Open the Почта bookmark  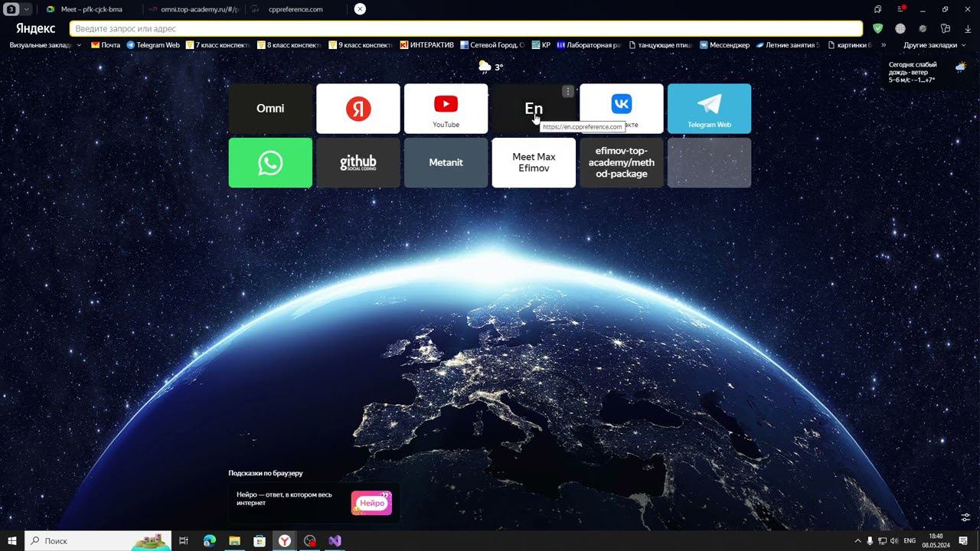(x=106, y=45)
